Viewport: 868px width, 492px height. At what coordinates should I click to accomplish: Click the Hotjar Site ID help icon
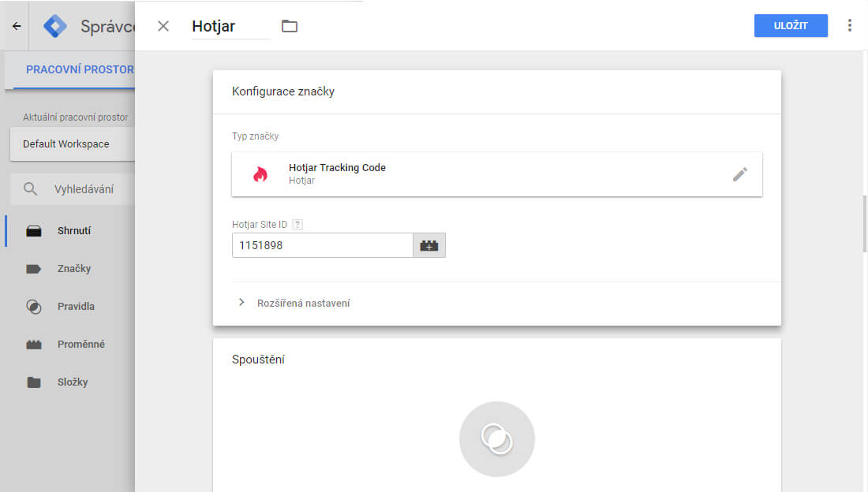(x=297, y=225)
